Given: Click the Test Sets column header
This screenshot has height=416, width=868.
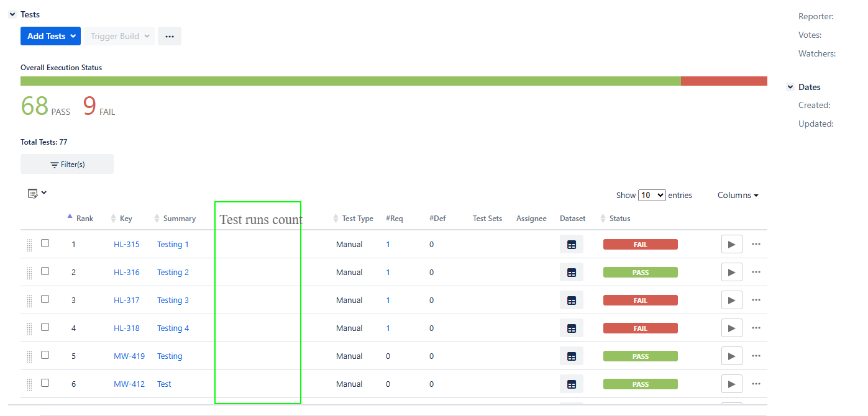Looking at the screenshot, I should pyautogui.click(x=487, y=219).
